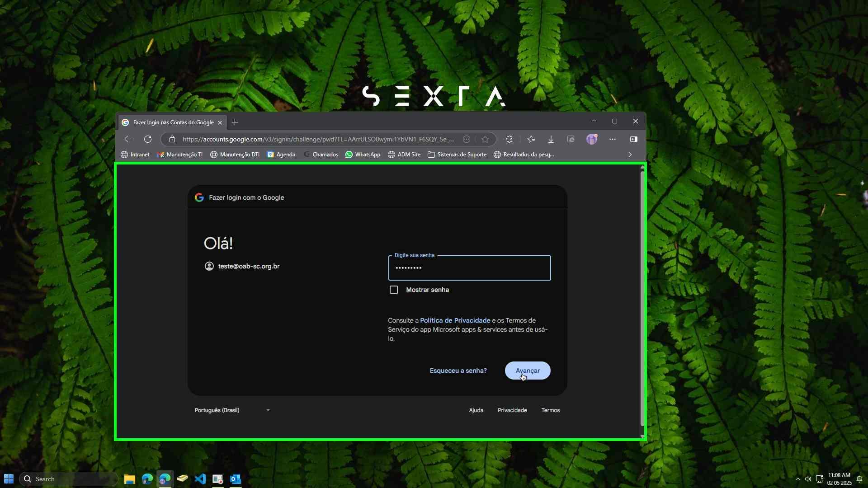Open a new browser tab

coord(235,122)
